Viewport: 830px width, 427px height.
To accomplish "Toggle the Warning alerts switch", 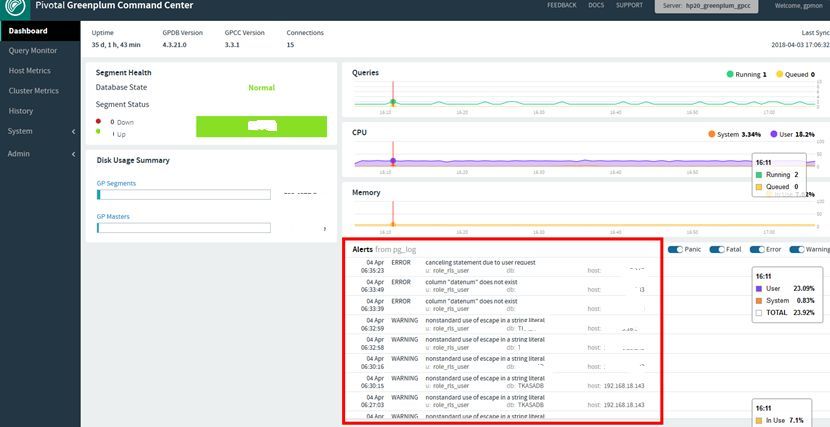I will click(x=797, y=249).
